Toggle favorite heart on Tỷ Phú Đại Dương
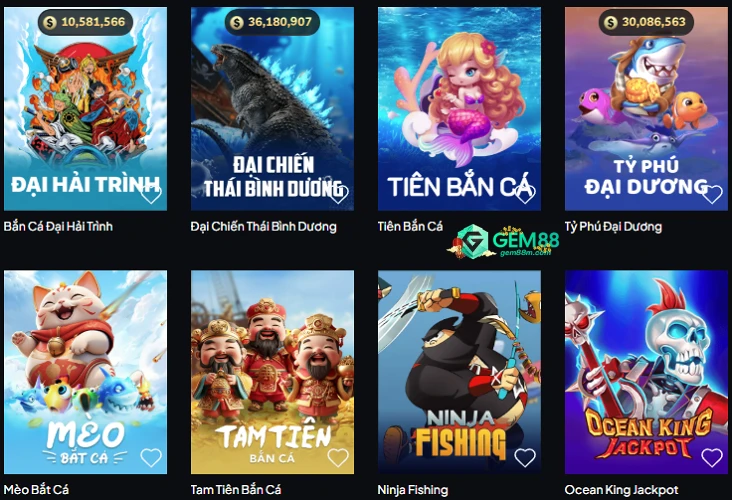The height and width of the screenshot is (500, 732). coord(712,194)
